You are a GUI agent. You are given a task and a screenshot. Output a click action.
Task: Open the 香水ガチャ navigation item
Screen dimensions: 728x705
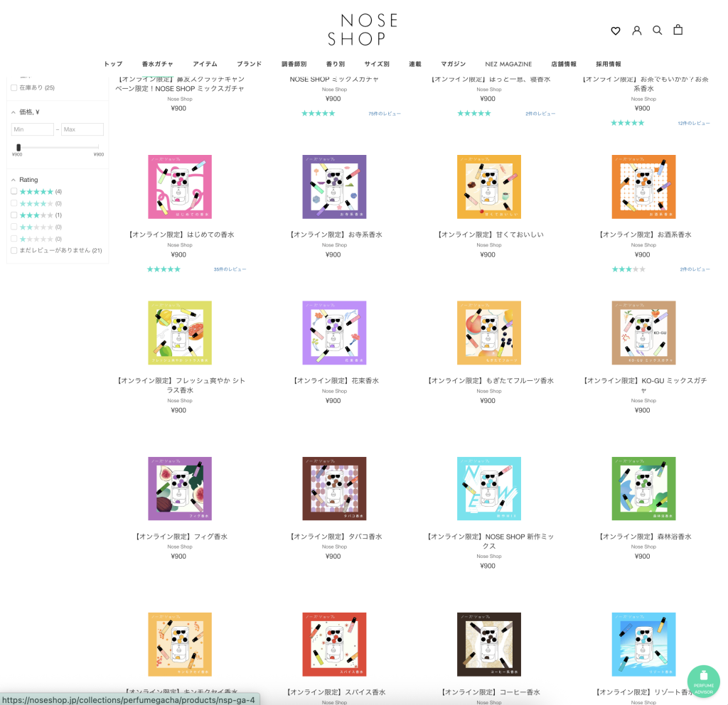coord(157,64)
